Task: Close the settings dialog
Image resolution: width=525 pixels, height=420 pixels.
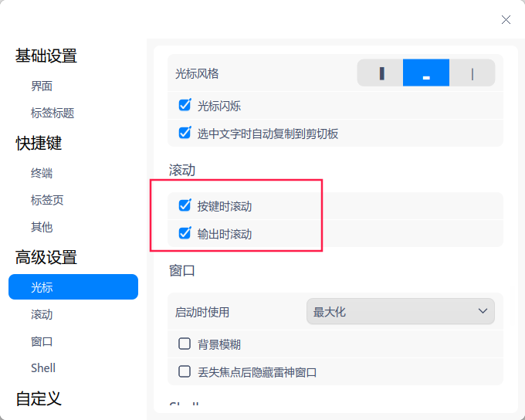Action: [506, 19]
